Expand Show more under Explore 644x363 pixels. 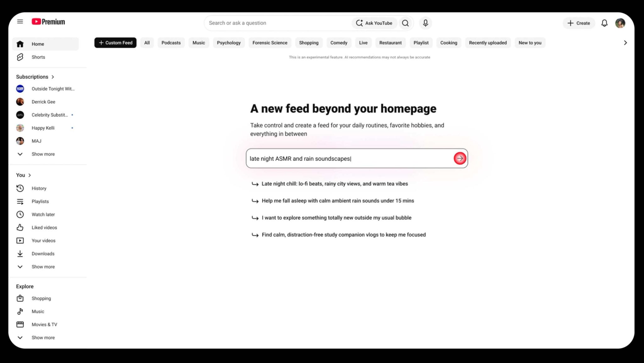pos(46,337)
